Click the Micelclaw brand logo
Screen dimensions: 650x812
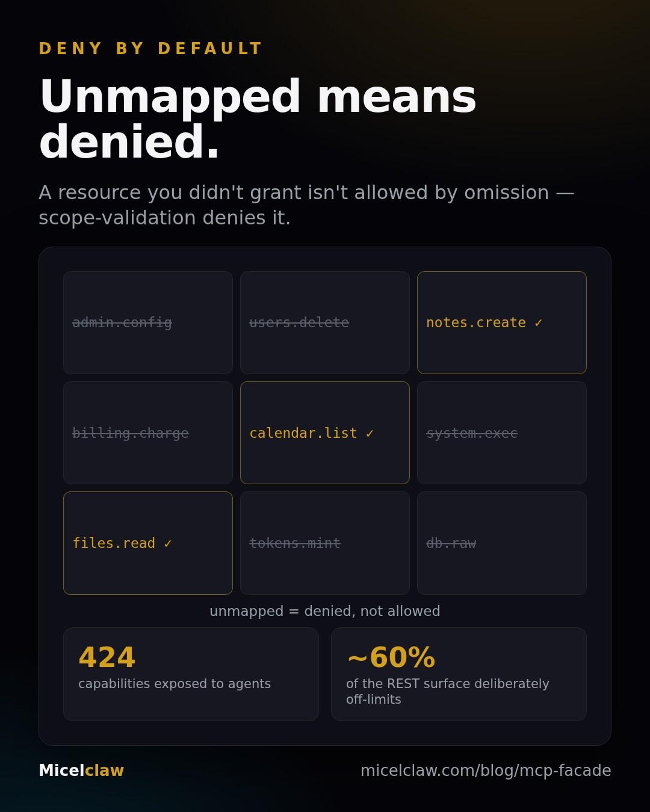coord(81,770)
